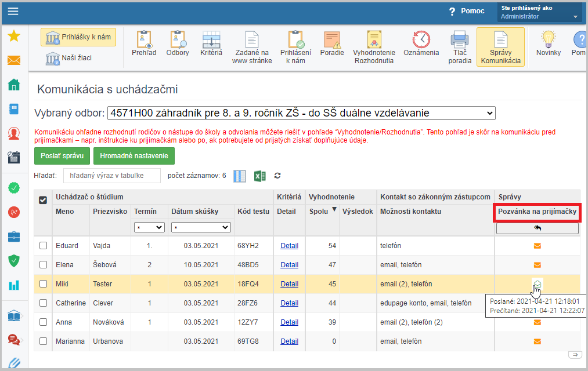This screenshot has width=588, height=371.
Task: Open Novinky lightbulb toolbar item
Action: 549,44
